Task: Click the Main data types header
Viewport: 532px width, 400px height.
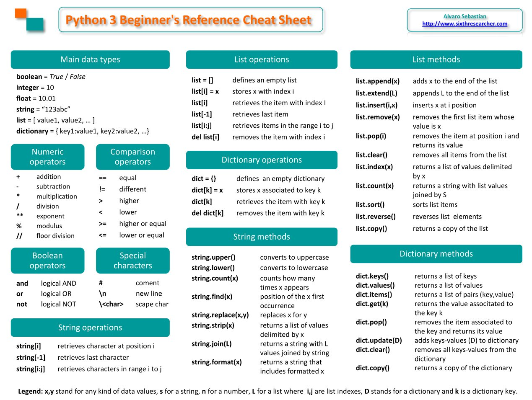Action: click(90, 59)
